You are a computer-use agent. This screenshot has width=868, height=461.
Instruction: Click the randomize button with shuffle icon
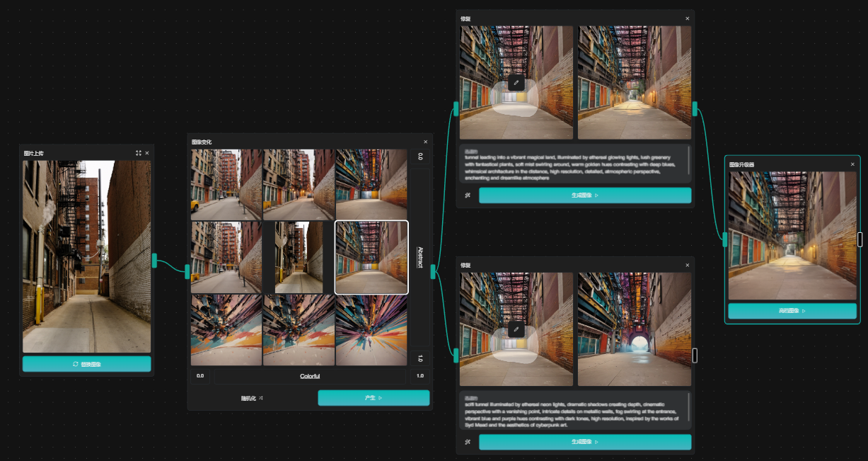tap(252, 398)
